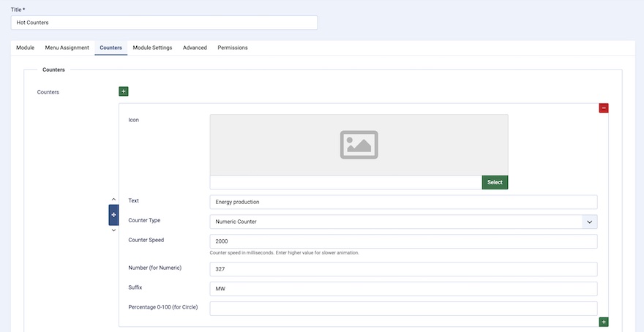Switch to the Module tab

click(x=25, y=48)
